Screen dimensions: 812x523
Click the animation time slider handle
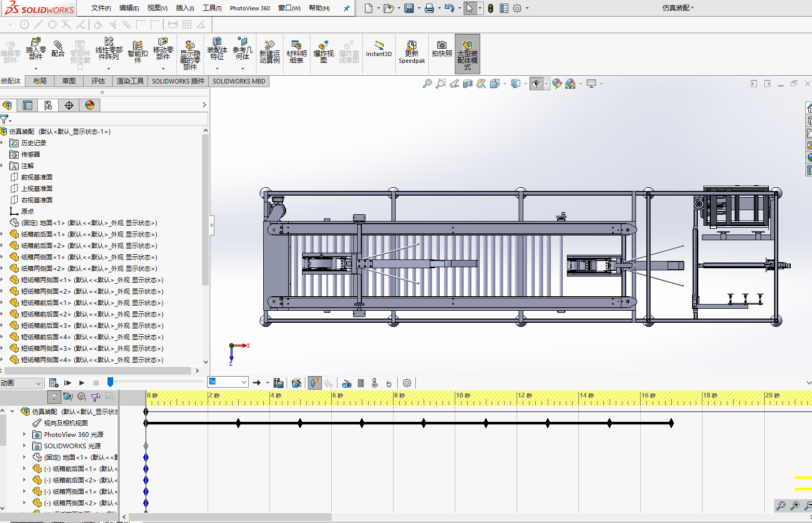click(x=110, y=382)
